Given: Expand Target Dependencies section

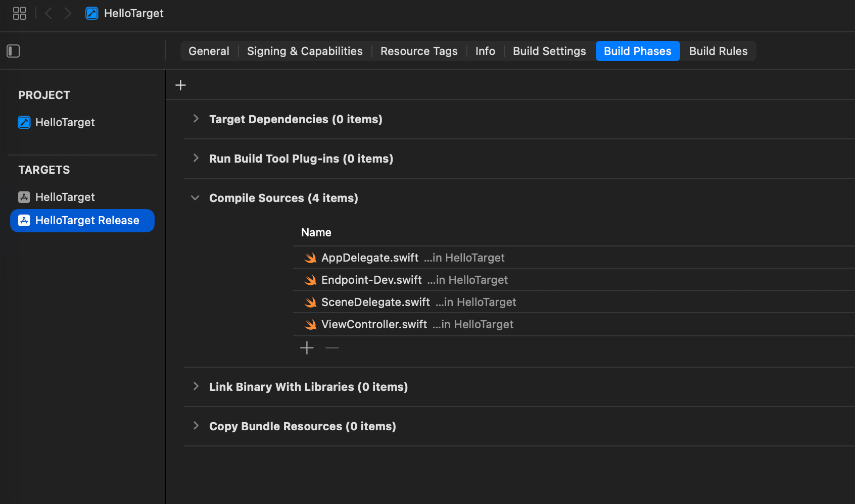Looking at the screenshot, I should point(196,119).
